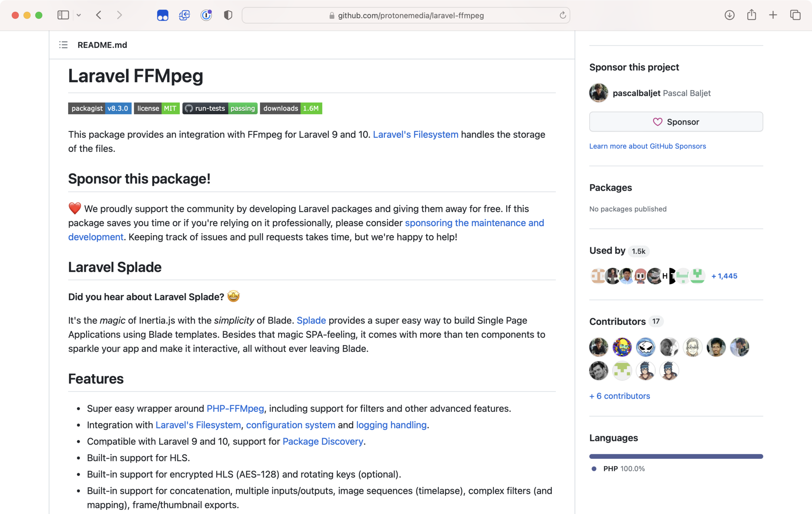Open a new tab with the plus icon
Image resolution: width=812 pixels, height=514 pixels.
pos(773,15)
